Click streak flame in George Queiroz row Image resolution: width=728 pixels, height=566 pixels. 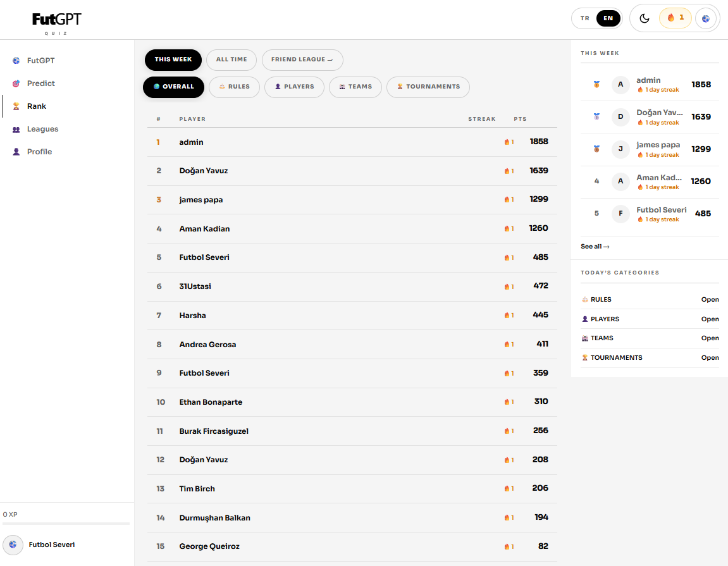(507, 546)
